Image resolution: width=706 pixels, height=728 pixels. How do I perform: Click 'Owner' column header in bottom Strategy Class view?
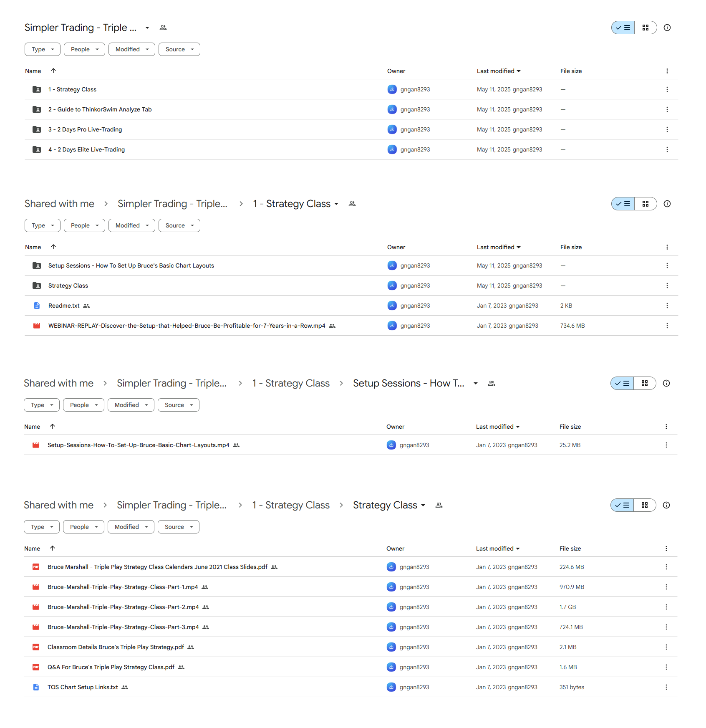pos(395,549)
